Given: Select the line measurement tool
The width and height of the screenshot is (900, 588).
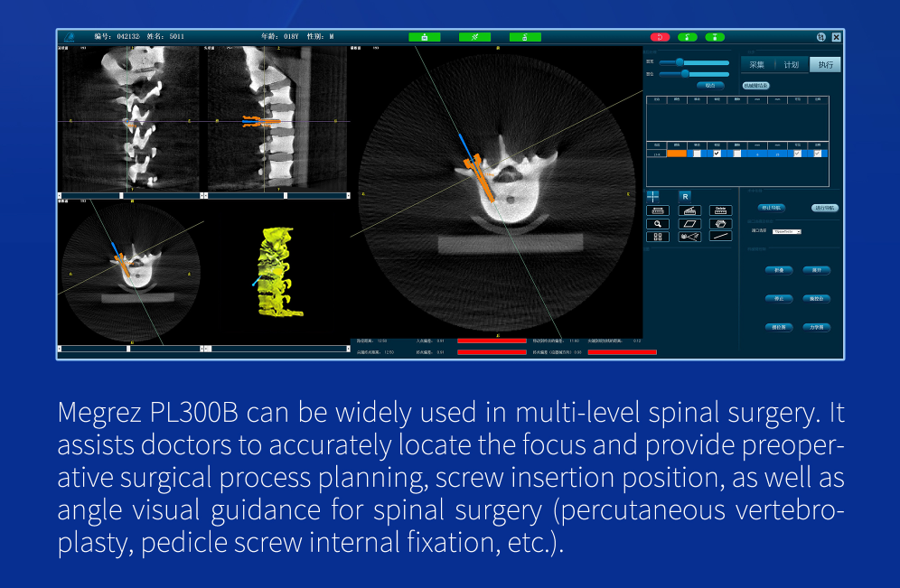Looking at the screenshot, I should point(721,236).
